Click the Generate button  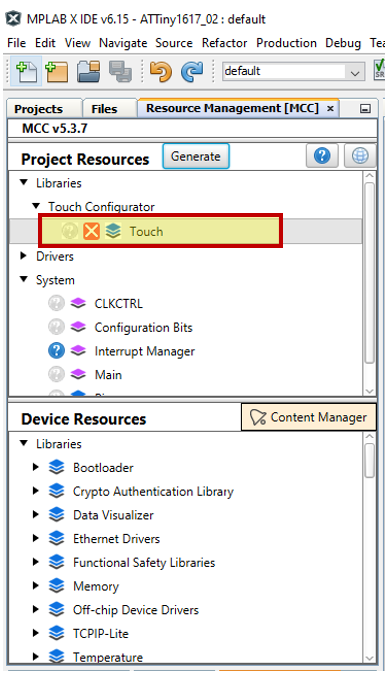pos(196,156)
